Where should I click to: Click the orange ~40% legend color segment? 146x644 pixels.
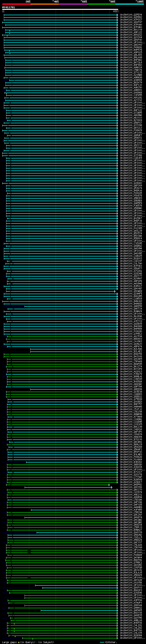(x=45, y=4)
